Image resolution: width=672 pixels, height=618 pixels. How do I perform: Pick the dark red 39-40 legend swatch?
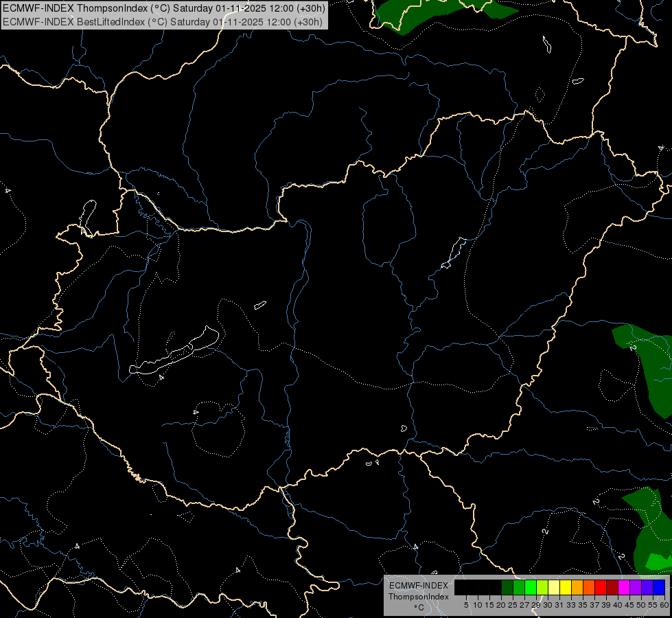612,587
